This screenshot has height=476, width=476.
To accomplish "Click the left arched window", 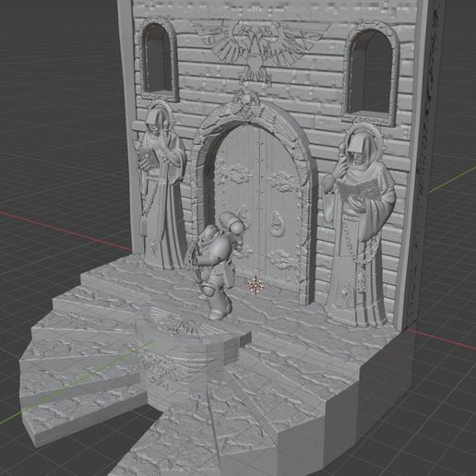I will (158, 60).
